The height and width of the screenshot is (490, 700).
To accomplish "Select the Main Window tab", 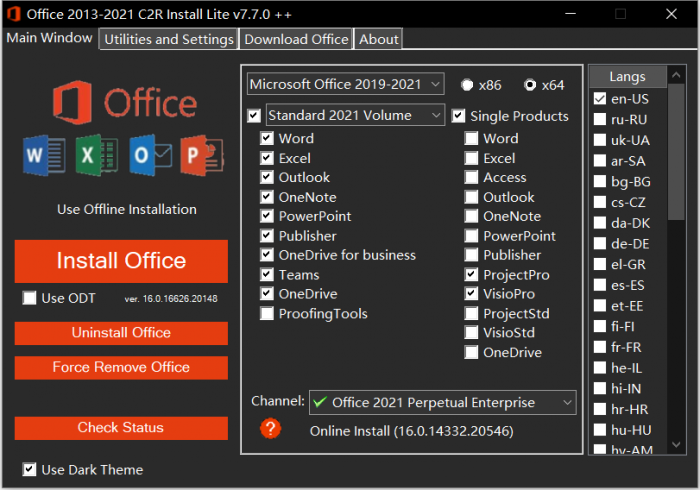I will tap(49, 38).
